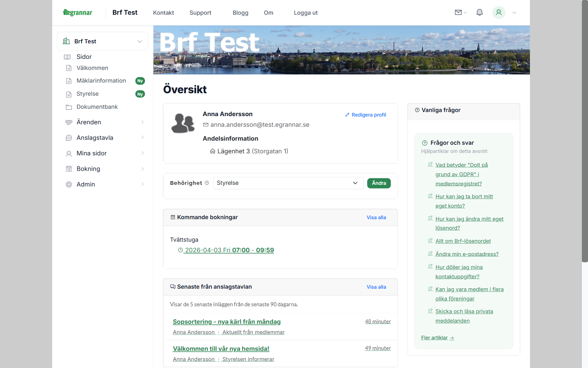The height and width of the screenshot is (368, 588).
Task: Click the document icon beside Välkommen
Action: pyautogui.click(x=69, y=68)
